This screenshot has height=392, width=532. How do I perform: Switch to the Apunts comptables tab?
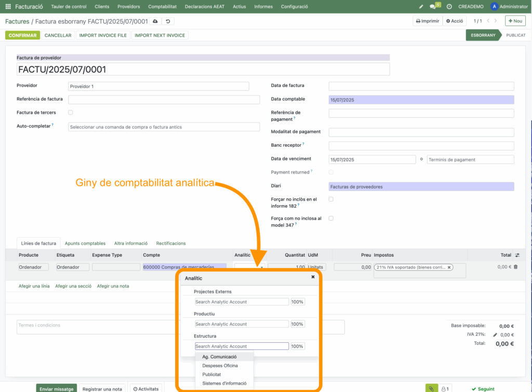[x=85, y=243]
